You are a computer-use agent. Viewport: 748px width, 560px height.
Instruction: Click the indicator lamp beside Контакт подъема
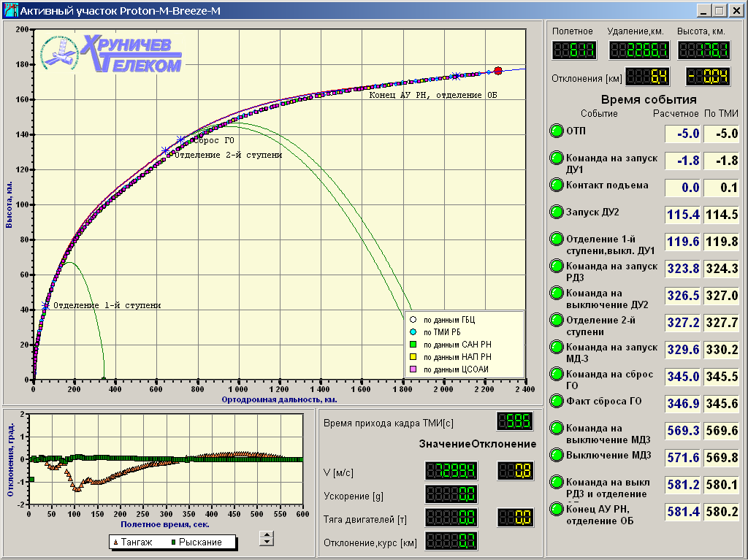point(556,185)
